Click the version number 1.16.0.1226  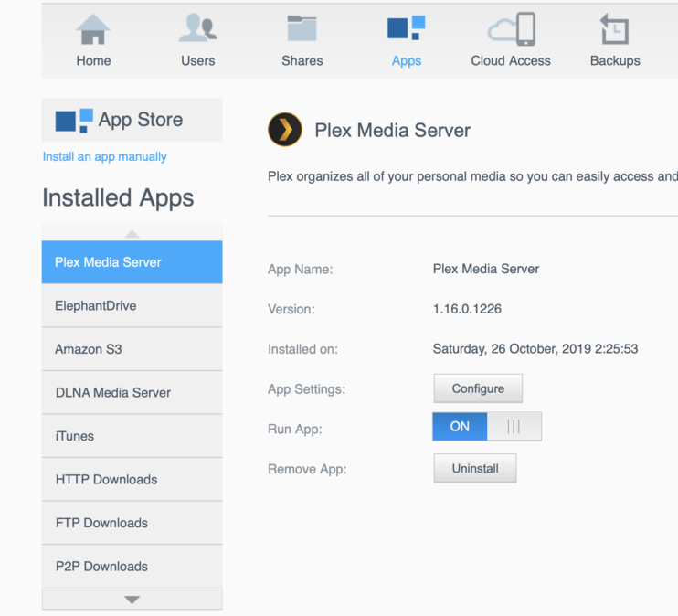point(467,309)
